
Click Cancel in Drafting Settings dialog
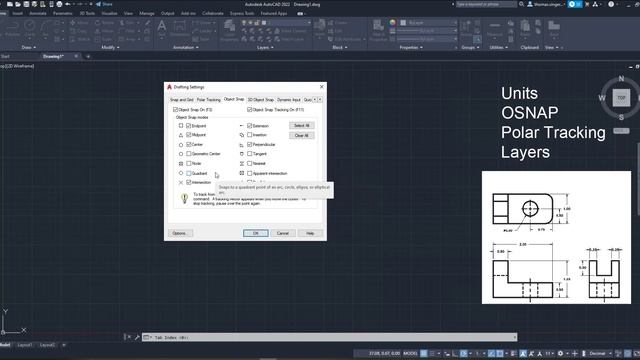point(283,233)
